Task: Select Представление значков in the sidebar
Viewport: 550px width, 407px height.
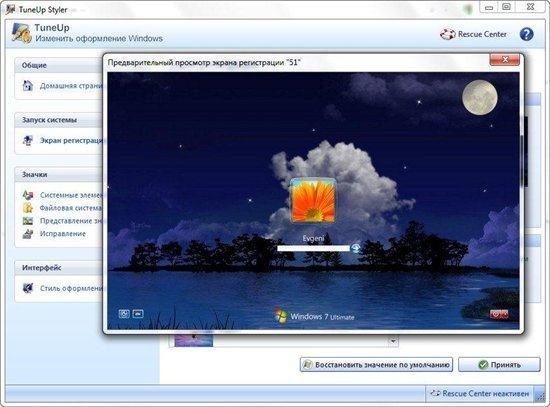Action: 72,221
